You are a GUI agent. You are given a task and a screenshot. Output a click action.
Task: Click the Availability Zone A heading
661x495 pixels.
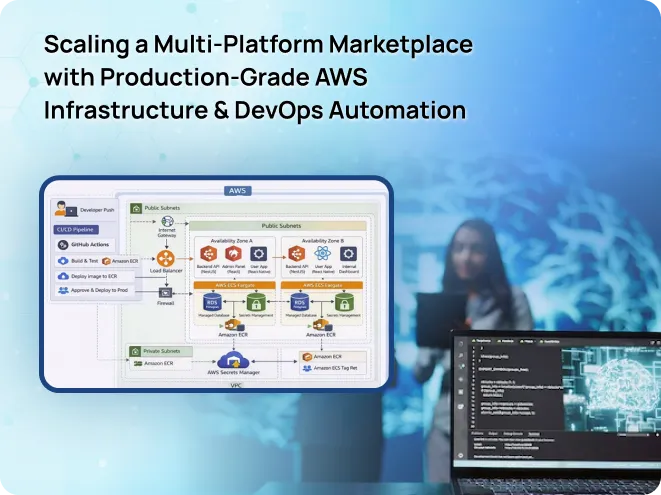click(231, 241)
